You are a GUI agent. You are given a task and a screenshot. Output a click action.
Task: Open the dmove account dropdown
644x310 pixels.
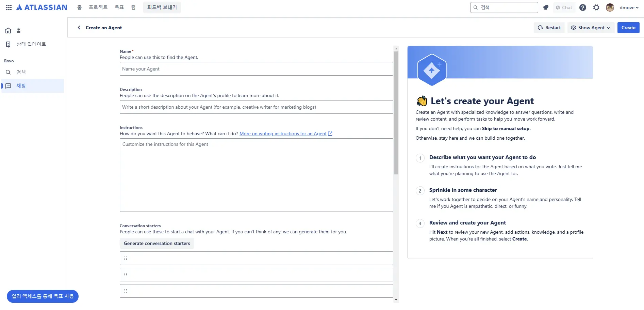[628, 7]
